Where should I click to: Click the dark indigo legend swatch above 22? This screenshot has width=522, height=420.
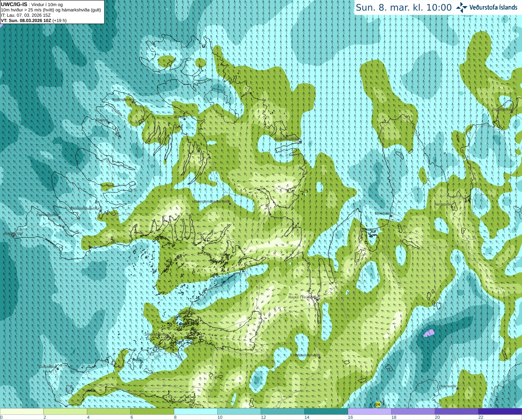click(x=500, y=411)
